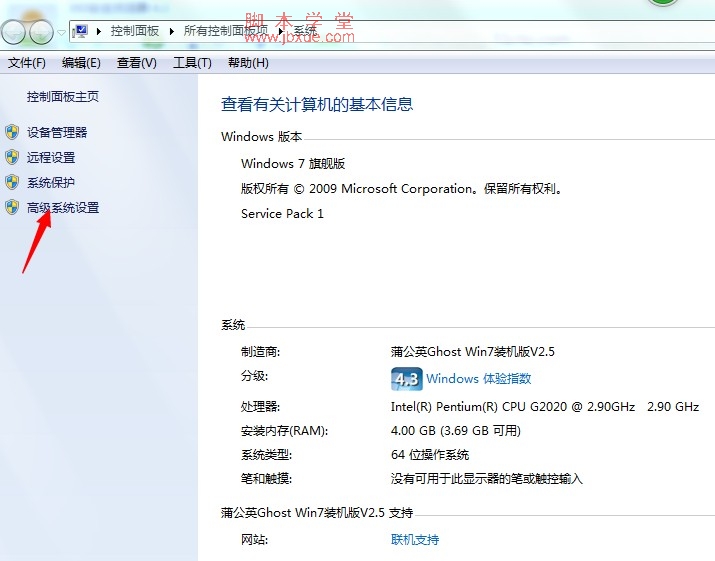Open the 查看(V) menu
The image size is (715, 561).
pyautogui.click(x=136, y=62)
